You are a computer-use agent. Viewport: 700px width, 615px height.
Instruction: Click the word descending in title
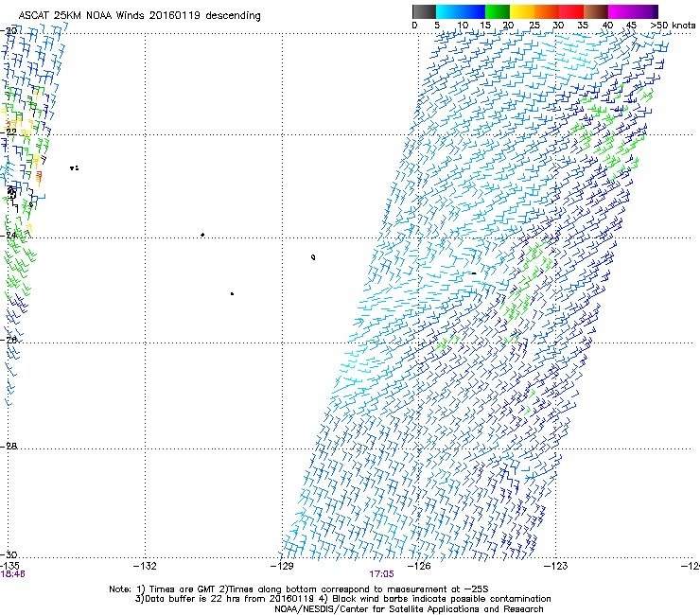point(233,16)
